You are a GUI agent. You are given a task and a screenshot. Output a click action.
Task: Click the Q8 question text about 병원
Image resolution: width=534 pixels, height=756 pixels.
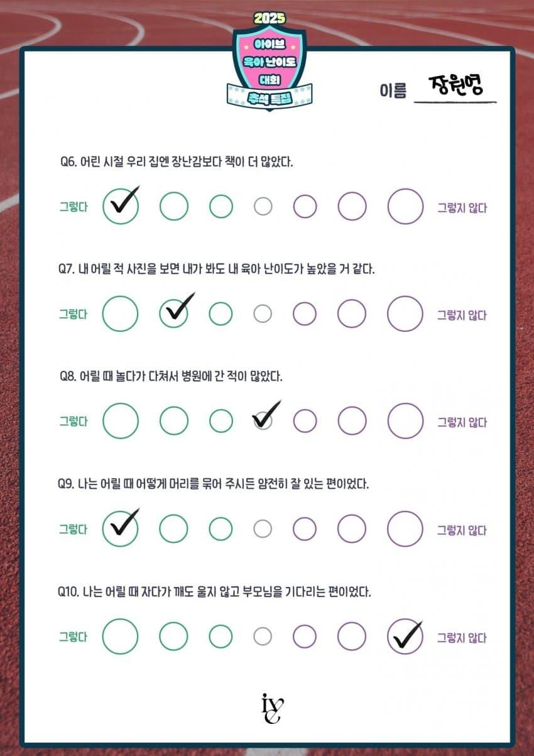click(x=171, y=376)
